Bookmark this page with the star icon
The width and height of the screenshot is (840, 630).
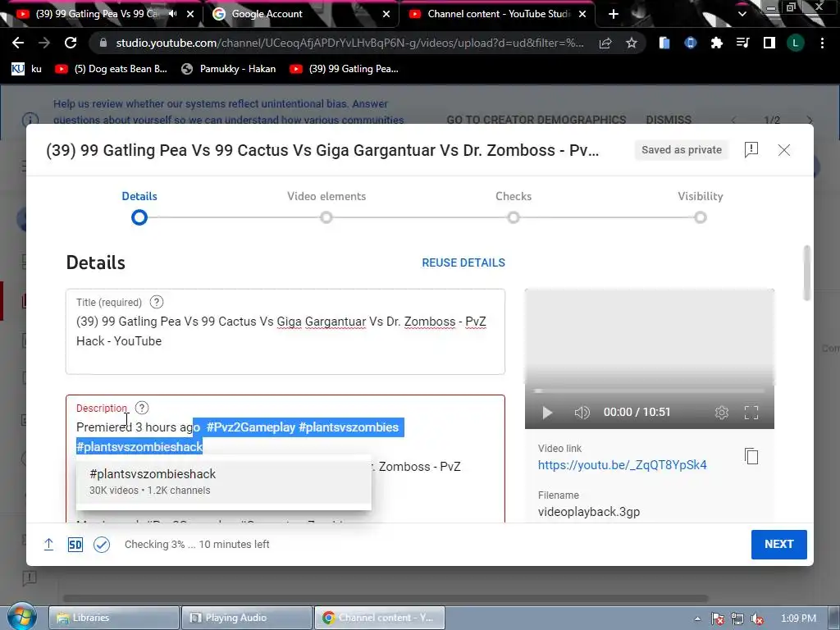(632, 43)
